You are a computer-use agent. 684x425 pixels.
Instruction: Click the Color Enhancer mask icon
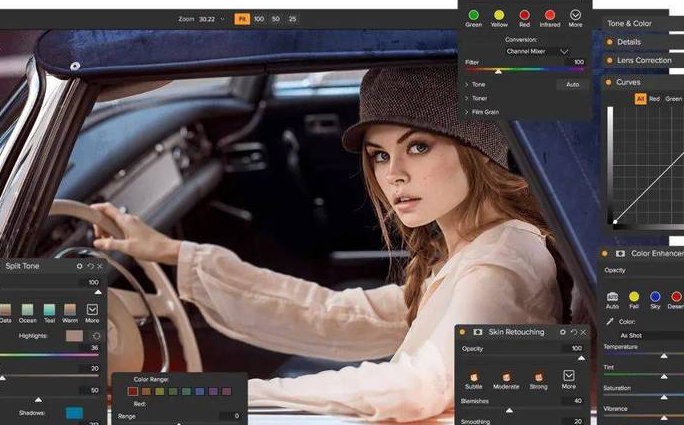tap(620, 253)
